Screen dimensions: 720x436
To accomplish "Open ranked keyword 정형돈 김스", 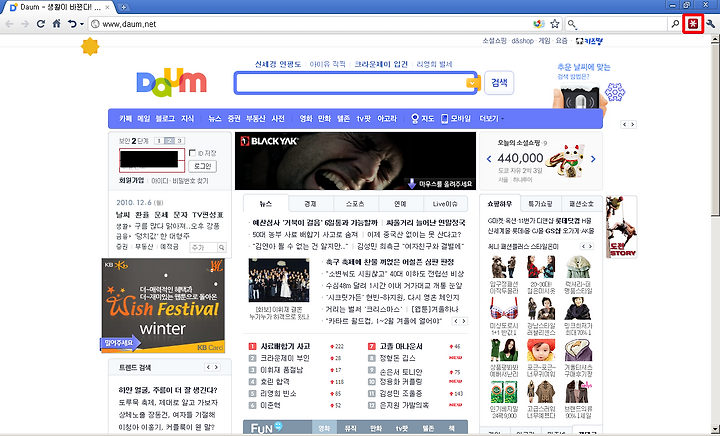I will pos(398,358).
